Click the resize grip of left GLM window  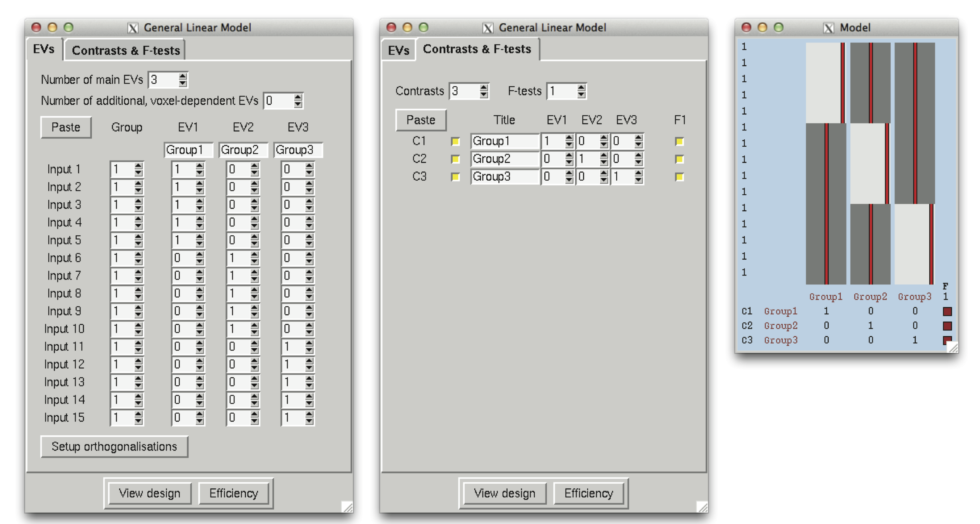(x=347, y=507)
